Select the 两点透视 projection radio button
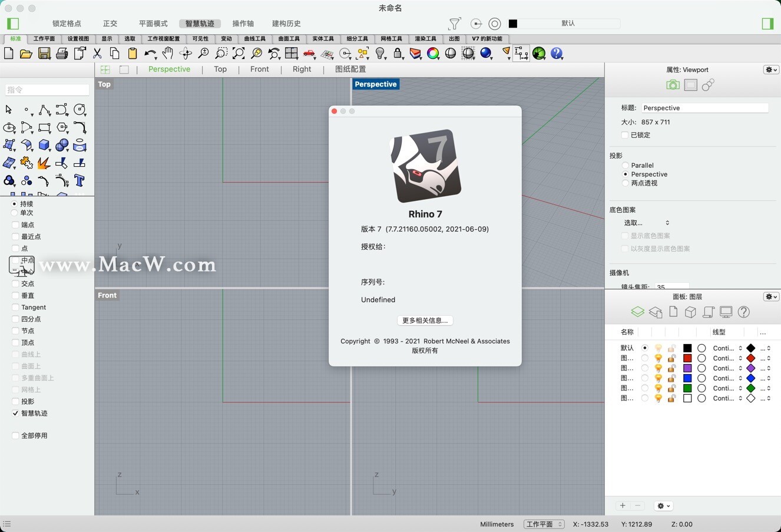Viewport: 781px width, 532px height. pos(626,183)
